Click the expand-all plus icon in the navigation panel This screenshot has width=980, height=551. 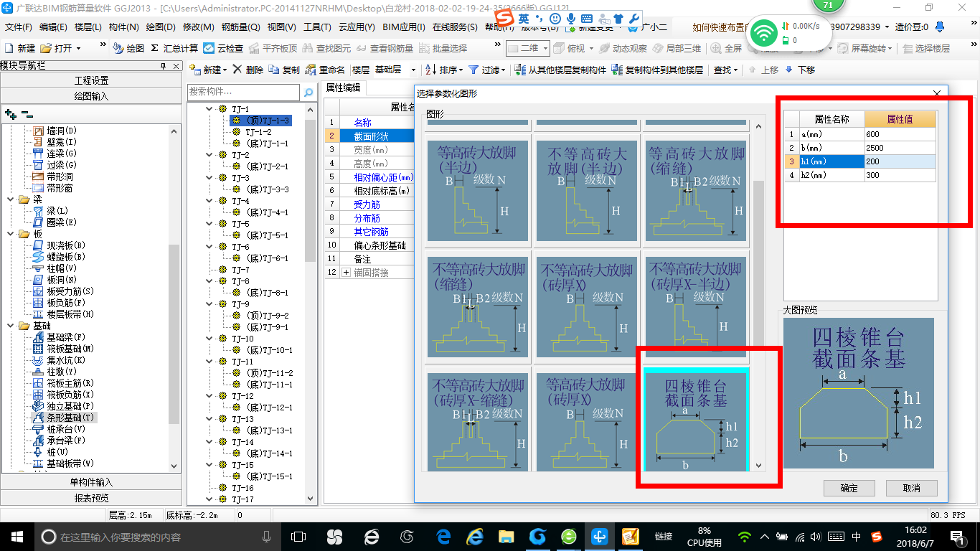coord(10,114)
